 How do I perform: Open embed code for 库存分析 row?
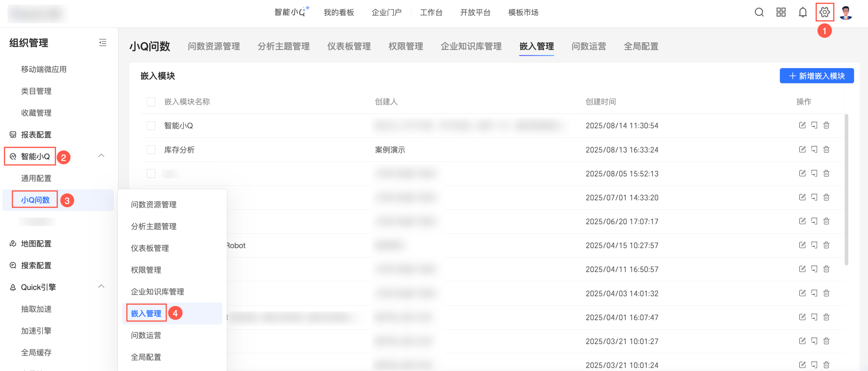point(814,149)
